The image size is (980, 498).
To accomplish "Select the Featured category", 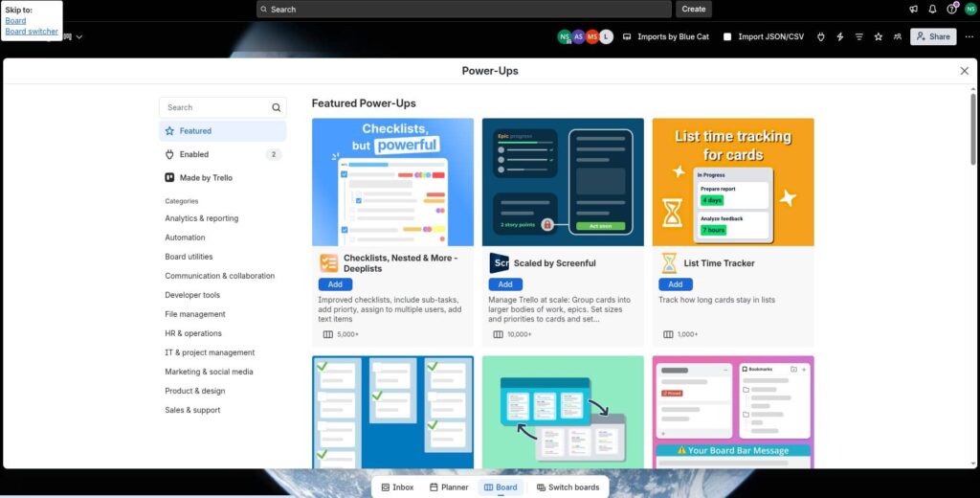I will click(222, 131).
